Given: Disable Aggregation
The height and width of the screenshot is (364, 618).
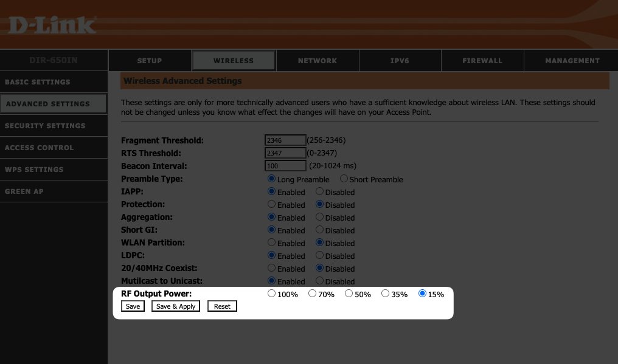Looking at the screenshot, I should pos(319,217).
